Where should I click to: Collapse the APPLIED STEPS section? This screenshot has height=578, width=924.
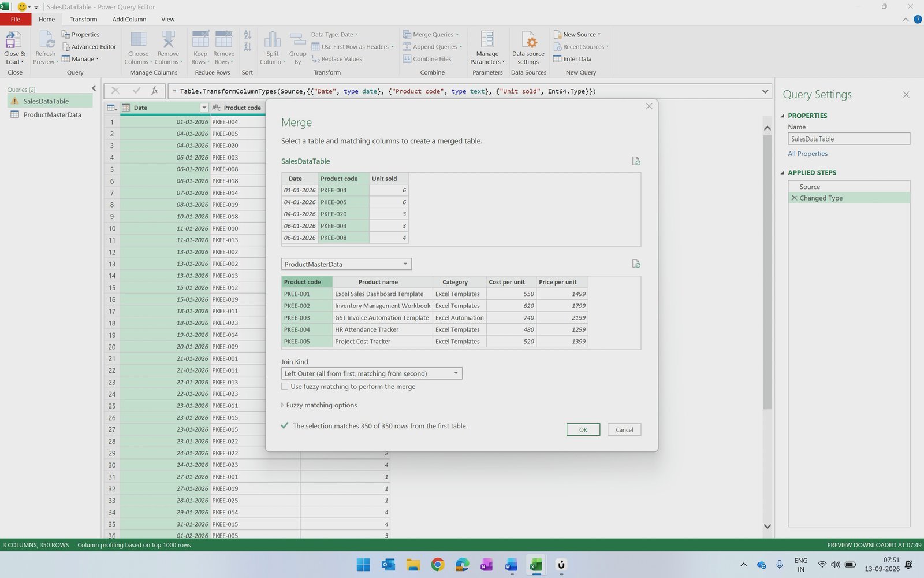click(x=783, y=172)
